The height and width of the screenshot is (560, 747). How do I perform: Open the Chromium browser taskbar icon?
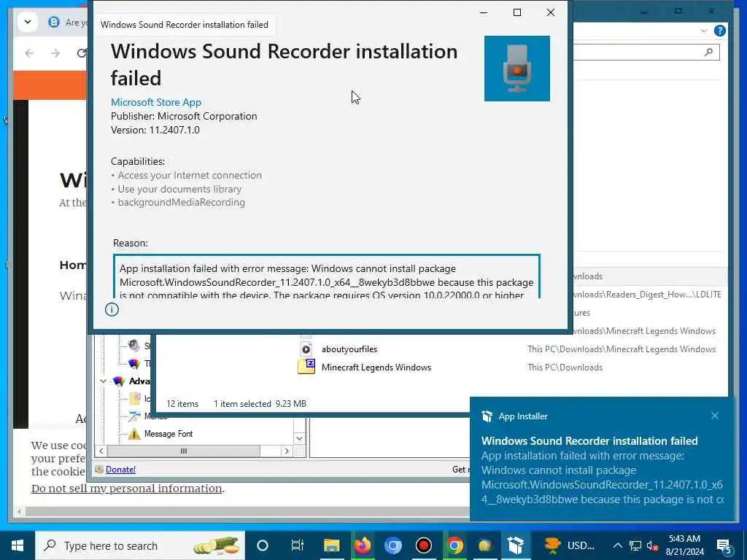393,545
